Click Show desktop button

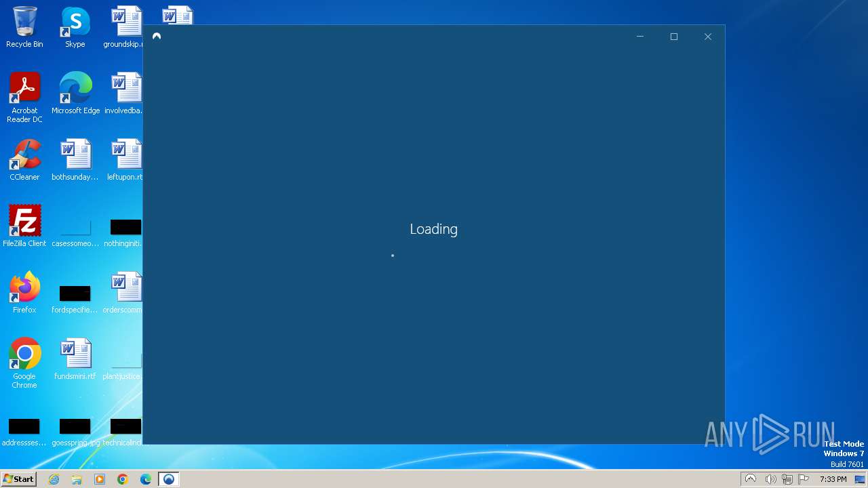pyautogui.click(x=860, y=479)
